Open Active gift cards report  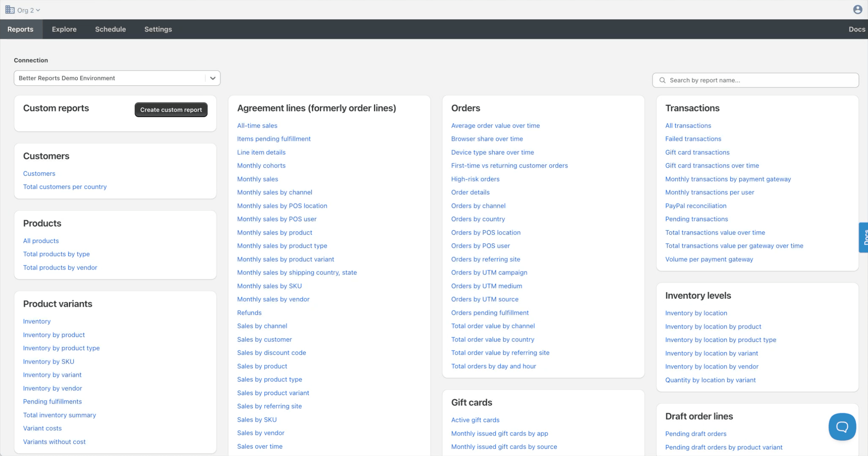475,420
